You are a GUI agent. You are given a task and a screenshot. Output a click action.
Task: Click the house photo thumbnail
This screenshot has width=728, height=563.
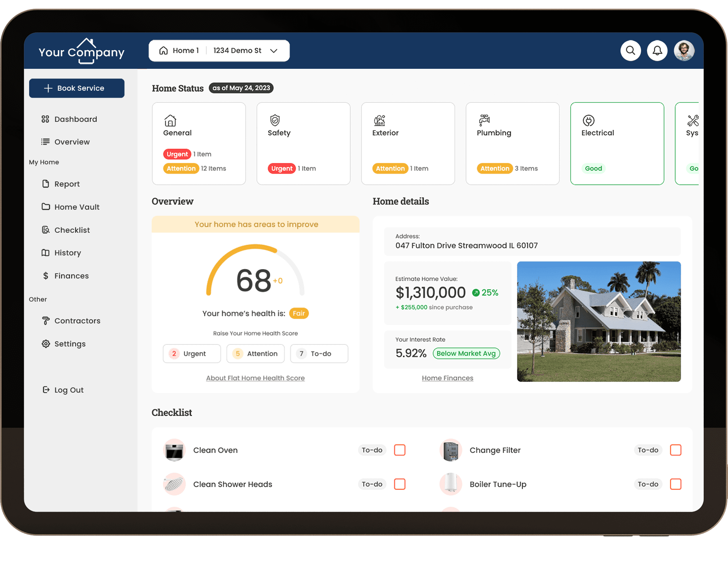(x=599, y=321)
